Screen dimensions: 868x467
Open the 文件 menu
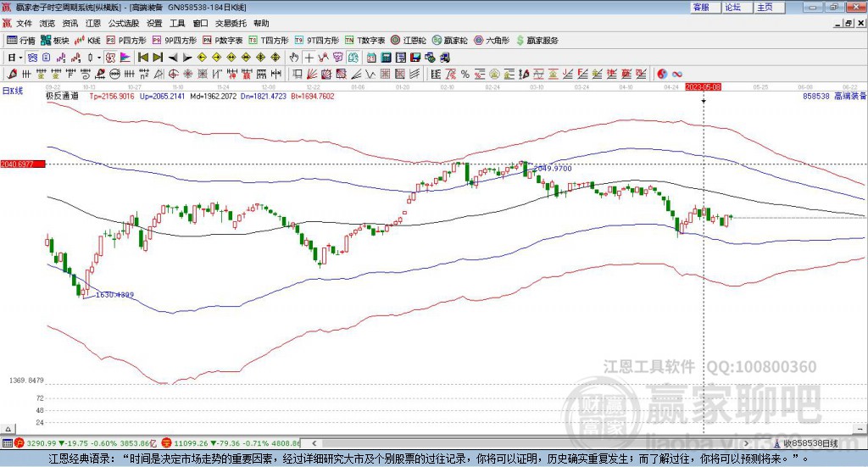click(x=24, y=23)
